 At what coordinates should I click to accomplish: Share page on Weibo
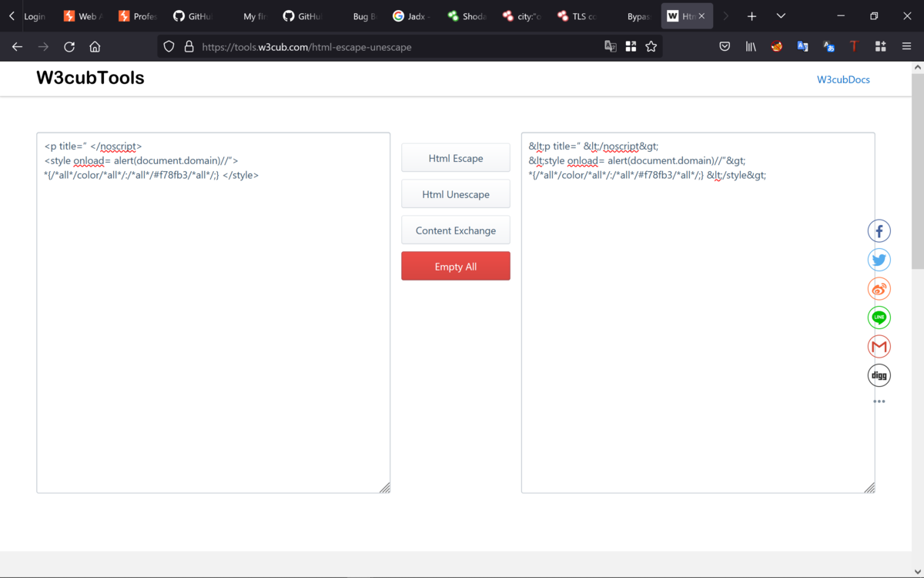click(879, 289)
